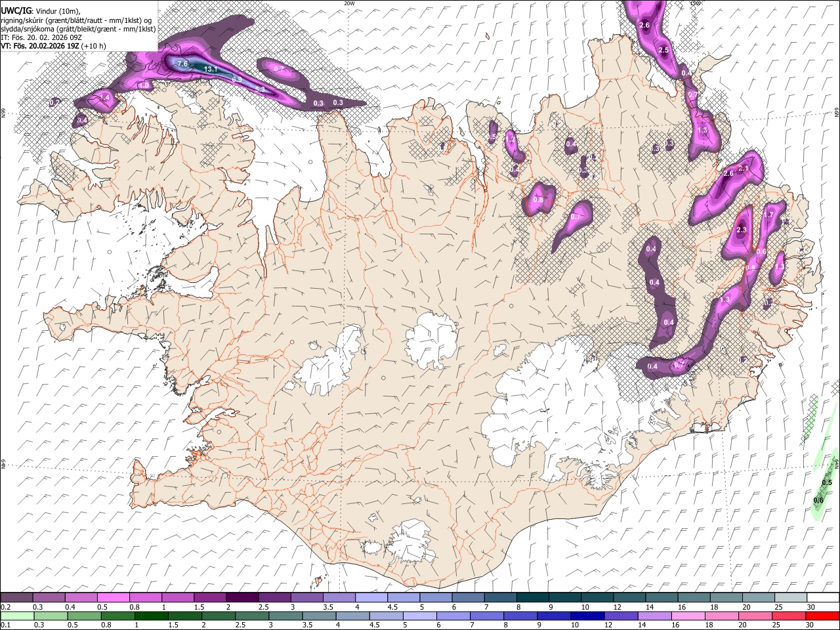Click the 1.4 value in the Westfjords
840x630 pixels.
click(105, 97)
